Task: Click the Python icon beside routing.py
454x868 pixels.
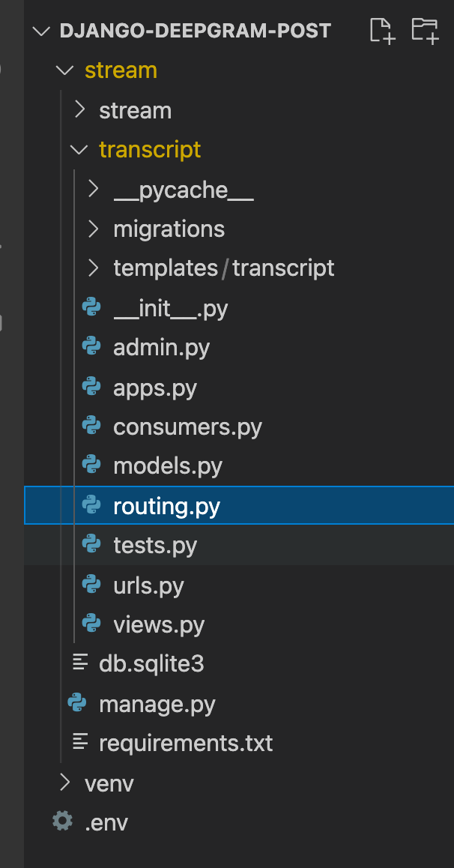Action: 91,505
